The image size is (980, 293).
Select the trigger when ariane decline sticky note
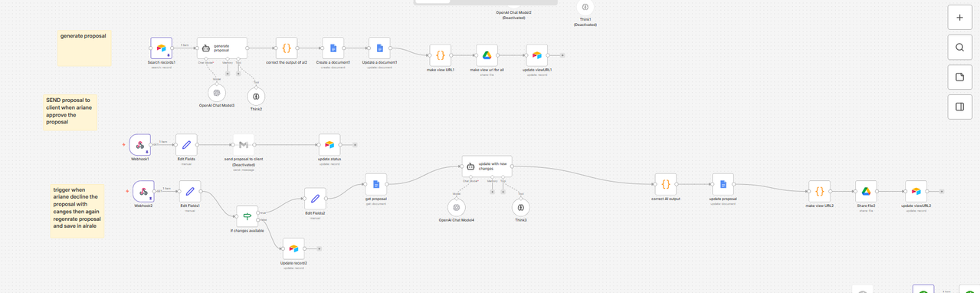click(77, 210)
